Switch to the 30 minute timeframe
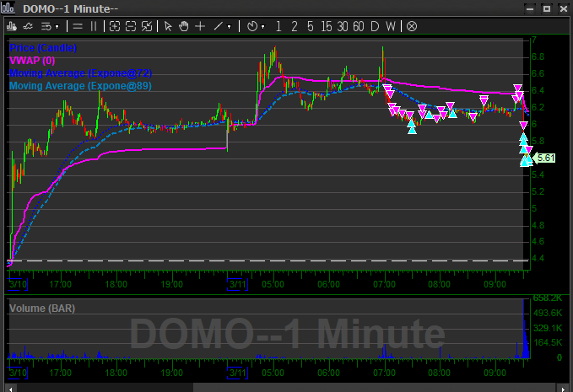 point(343,26)
